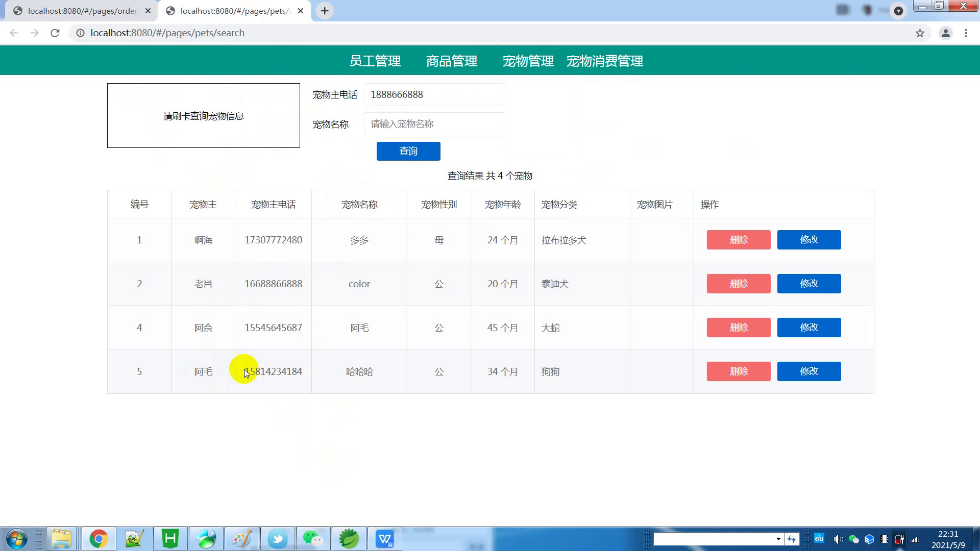The height and width of the screenshot is (551, 980).
Task: Open WeChat from the taskbar
Action: coord(313,539)
